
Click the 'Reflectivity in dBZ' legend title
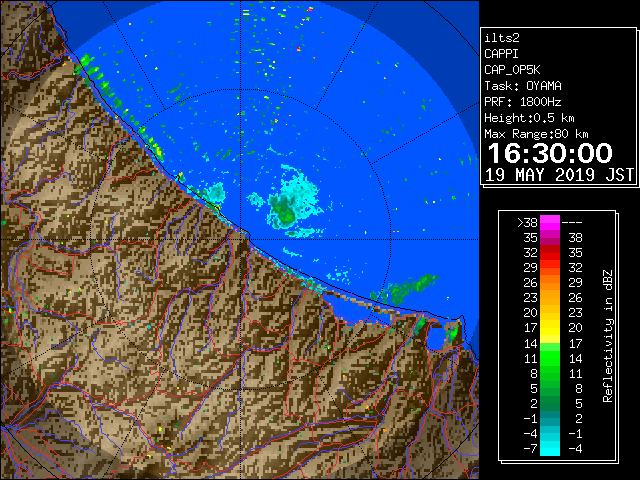coord(608,336)
